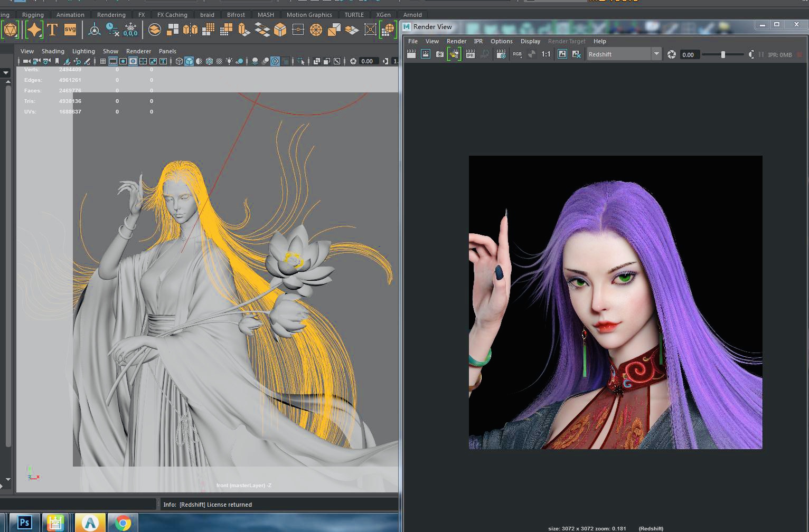Open the Render View IPR menu
The width and height of the screenshot is (809, 532).
coord(478,41)
